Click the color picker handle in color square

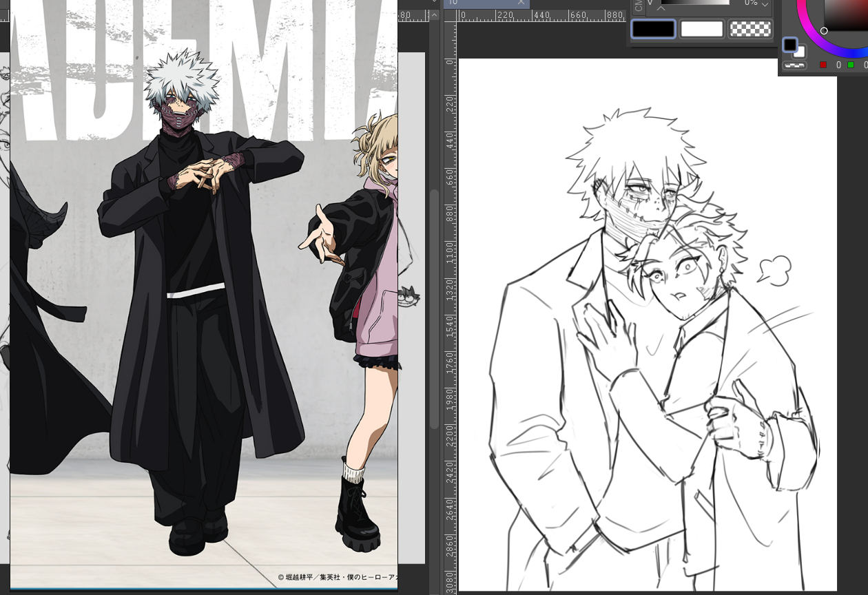pyautogui.click(x=824, y=31)
